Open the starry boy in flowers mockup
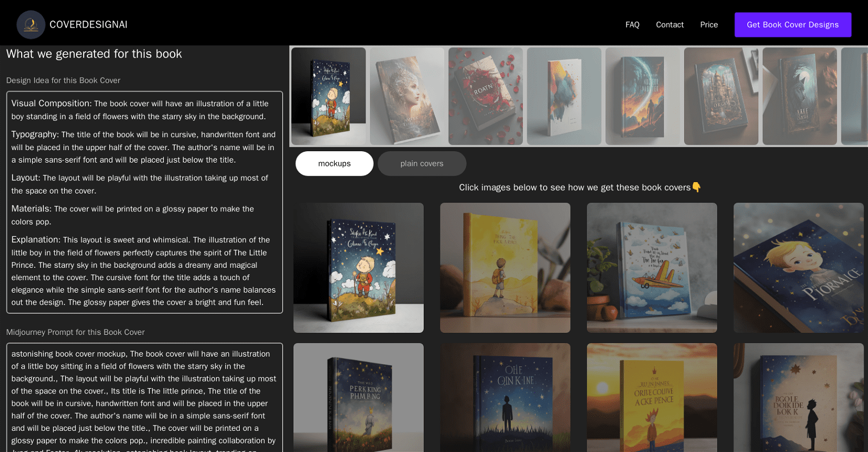This screenshot has height=452, width=868. coord(359,268)
